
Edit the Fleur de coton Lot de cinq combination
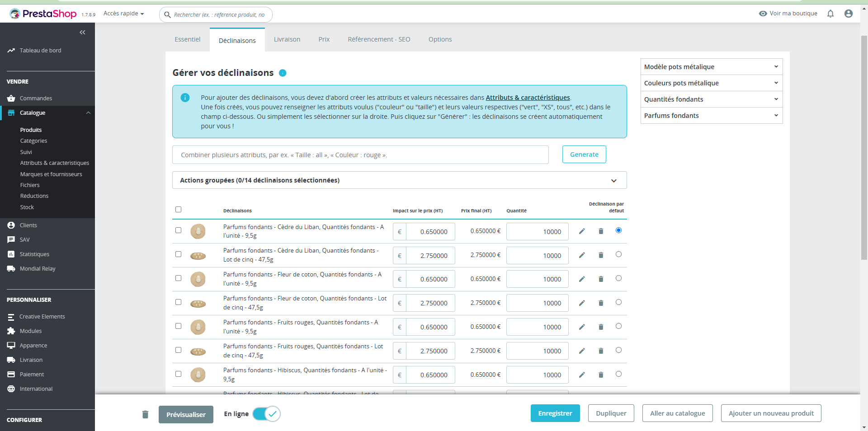[582, 303]
